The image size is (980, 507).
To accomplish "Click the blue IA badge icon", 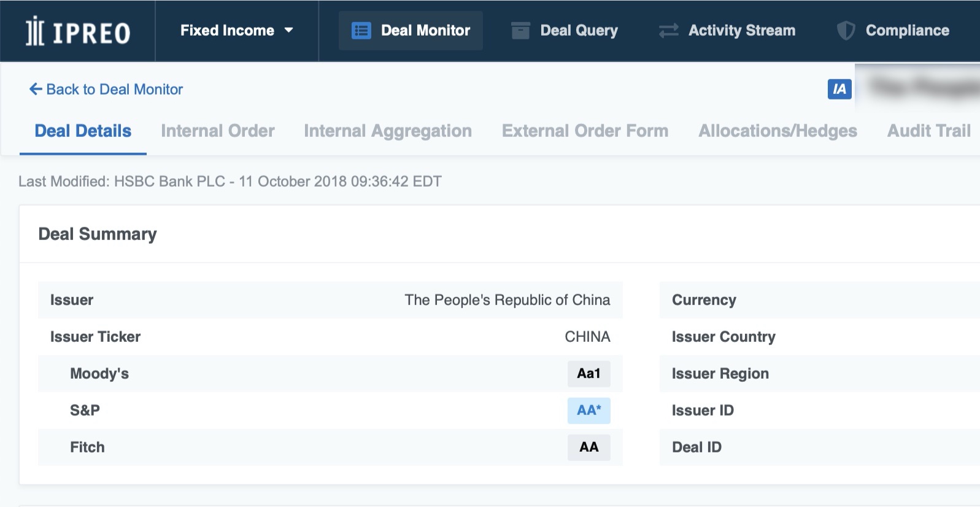I will 839,89.
